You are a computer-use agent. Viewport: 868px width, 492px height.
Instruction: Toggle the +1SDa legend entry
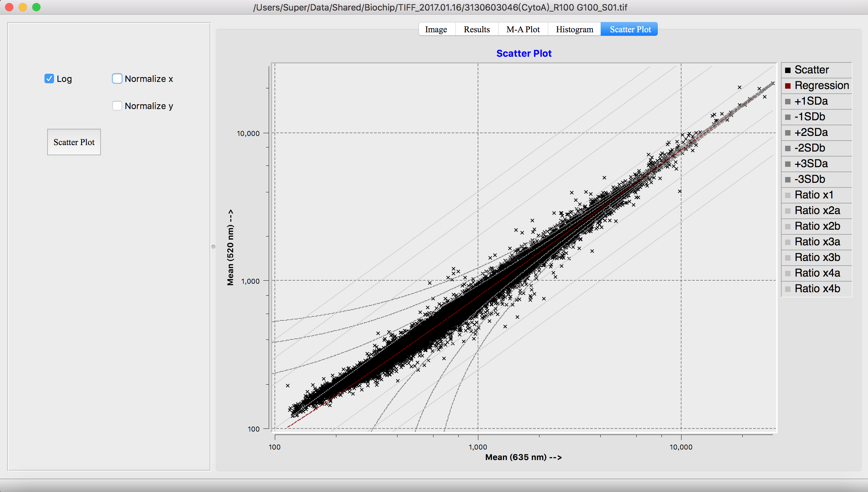[x=811, y=101]
